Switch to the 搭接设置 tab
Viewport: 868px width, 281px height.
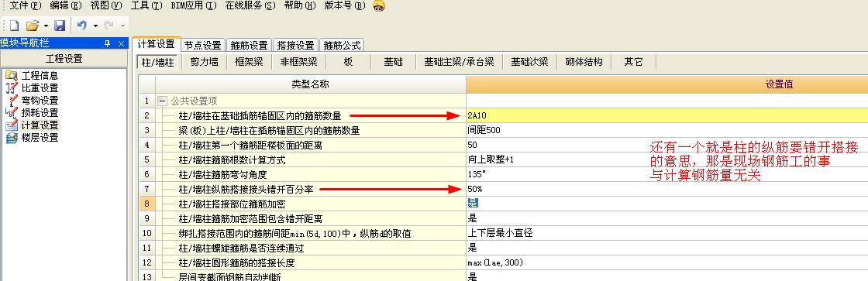tap(295, 46)
